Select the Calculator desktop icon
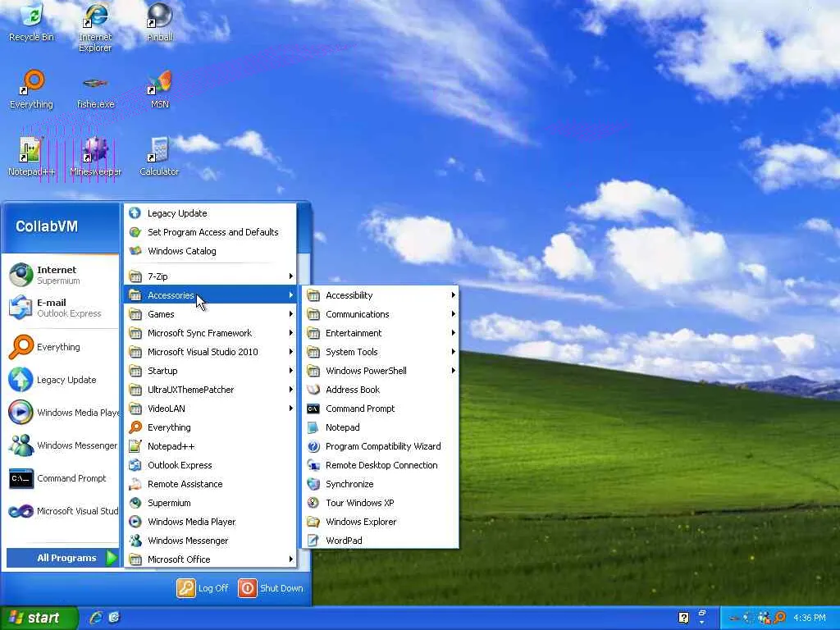Viewport: 840px width, 630px height. (159, 157)
